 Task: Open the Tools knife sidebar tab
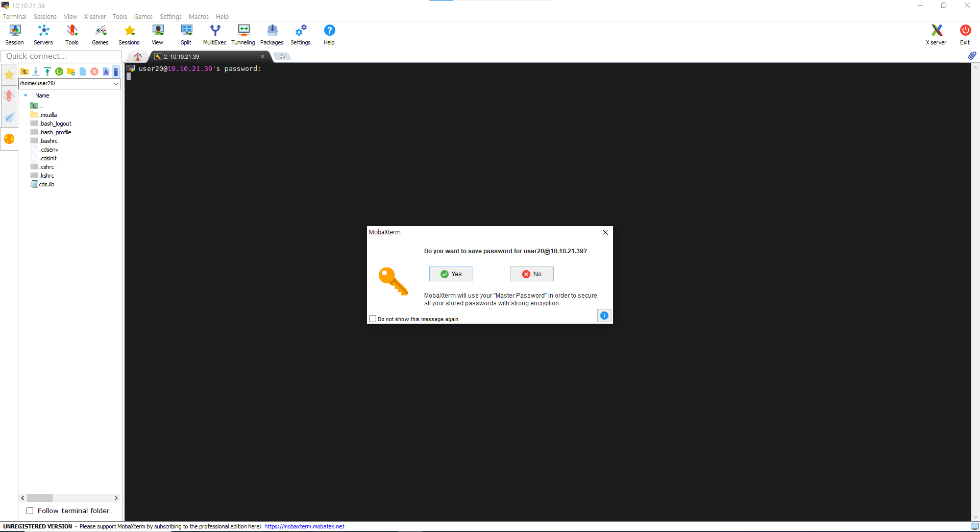pyautogui.click(x=9, y=96)
